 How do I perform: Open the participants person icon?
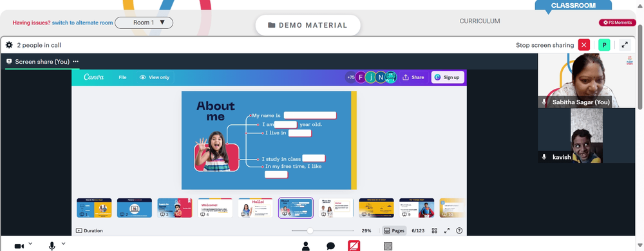tap(305, 246)
